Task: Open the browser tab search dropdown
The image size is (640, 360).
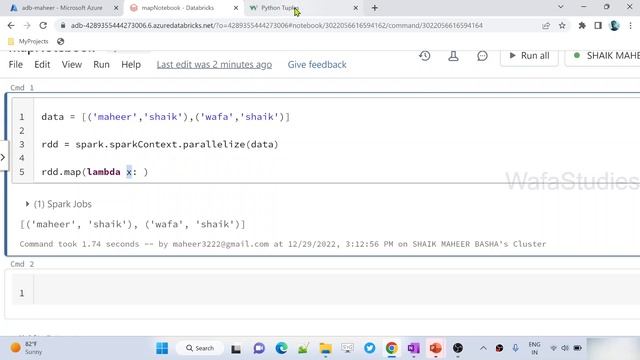Action: [x=561, y=7]
